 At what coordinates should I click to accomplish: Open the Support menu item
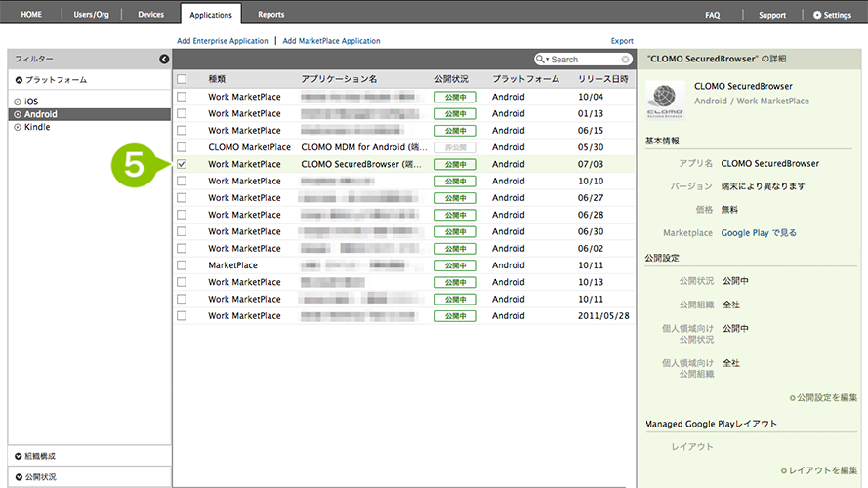pyautogui.click(x=772, y=15)
